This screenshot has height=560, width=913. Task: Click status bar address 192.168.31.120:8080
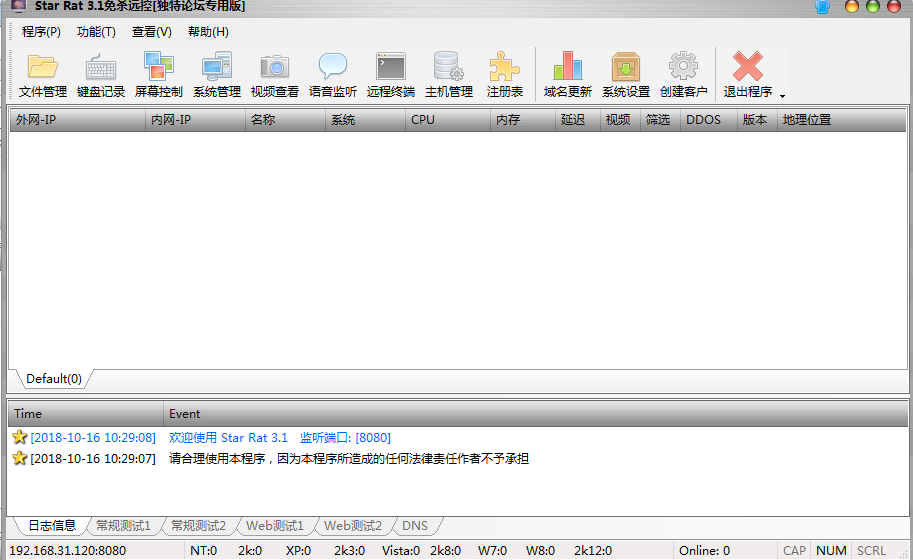[x=68, y=551]
